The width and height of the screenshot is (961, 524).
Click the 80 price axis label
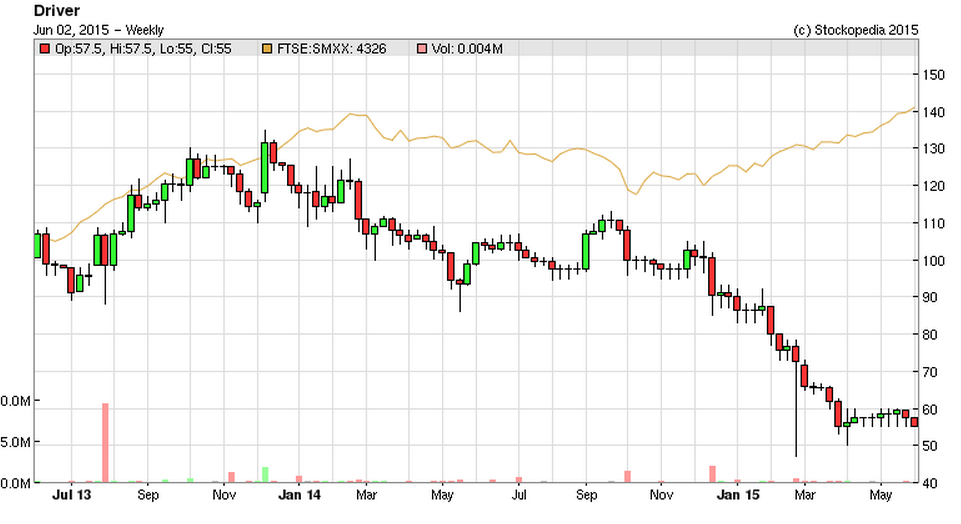coord(930,335)
